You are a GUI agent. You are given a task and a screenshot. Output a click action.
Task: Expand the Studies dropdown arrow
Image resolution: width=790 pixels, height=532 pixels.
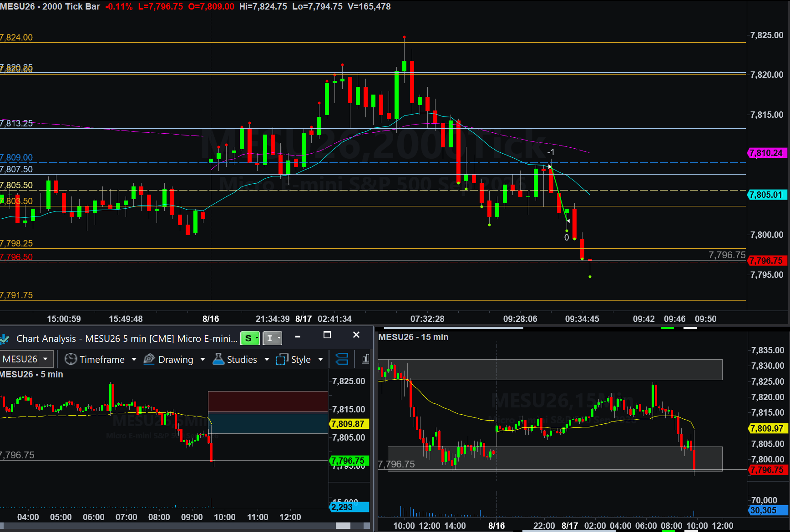267,360
